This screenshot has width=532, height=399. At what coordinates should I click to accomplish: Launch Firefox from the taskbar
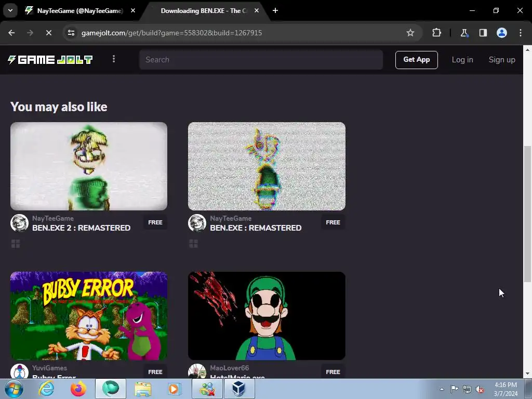coord(78,389)
